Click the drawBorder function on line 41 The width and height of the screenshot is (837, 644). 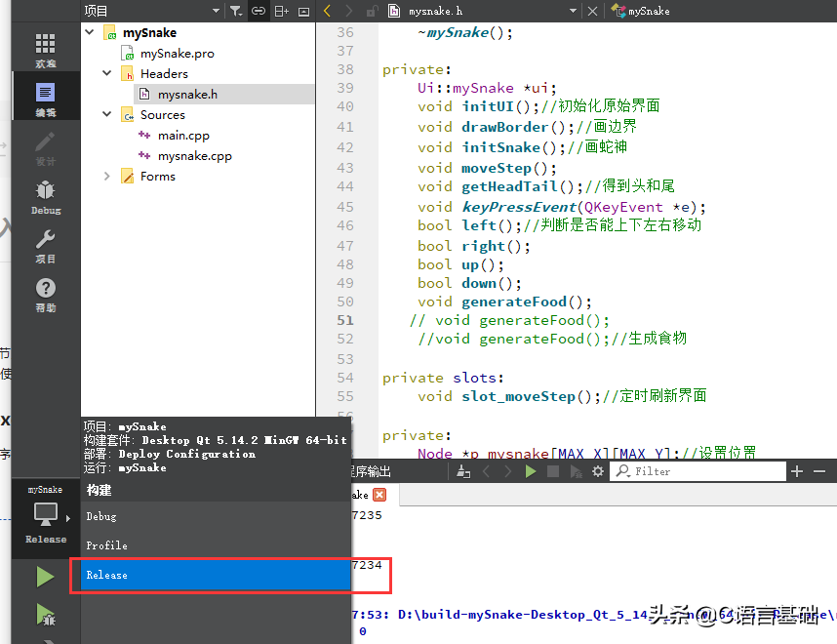[505, 127]
